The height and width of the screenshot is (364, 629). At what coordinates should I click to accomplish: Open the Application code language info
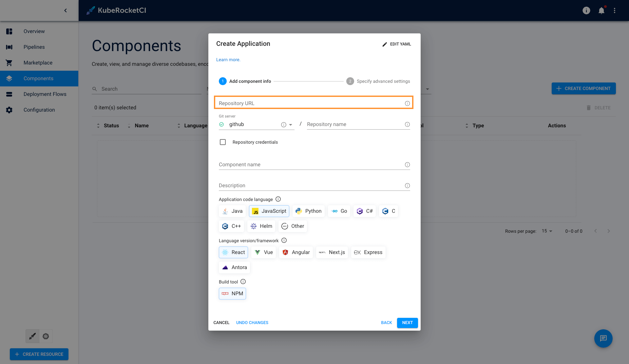278,199
